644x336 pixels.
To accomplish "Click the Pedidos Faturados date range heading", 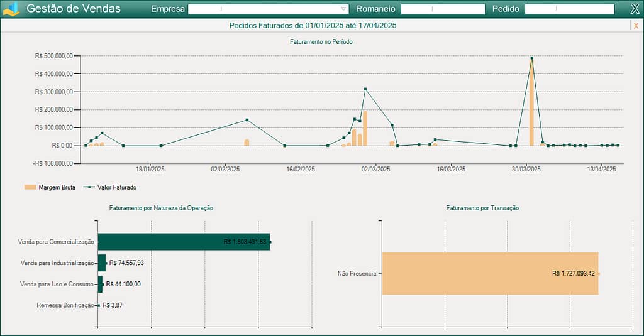I will [313, 26].
